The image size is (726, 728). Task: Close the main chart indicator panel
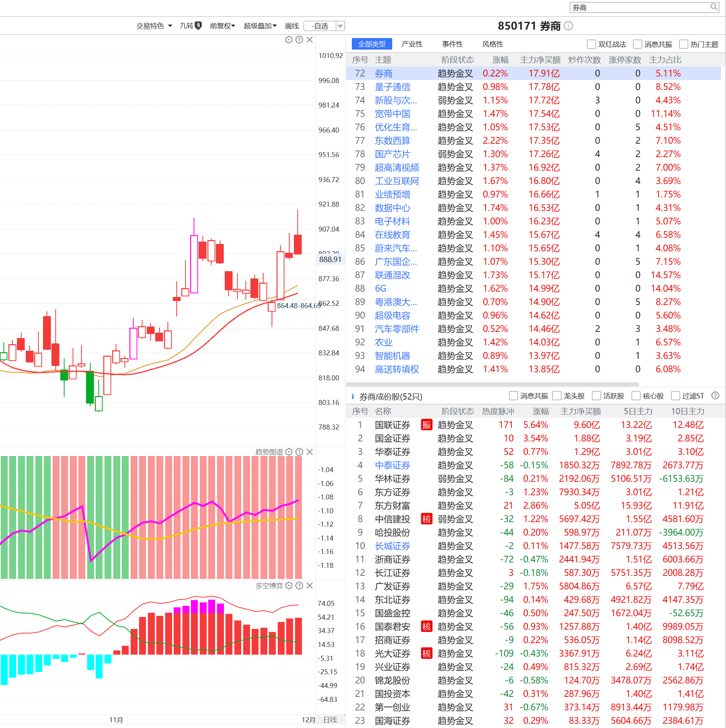[310, 40]
